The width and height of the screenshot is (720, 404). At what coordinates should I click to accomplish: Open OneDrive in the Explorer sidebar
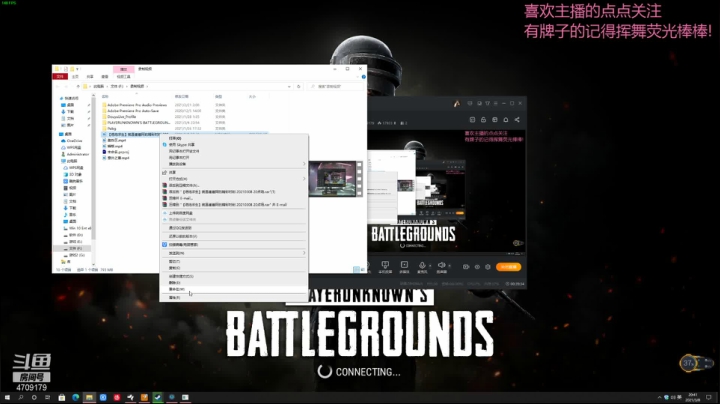(x=74, y=141)
